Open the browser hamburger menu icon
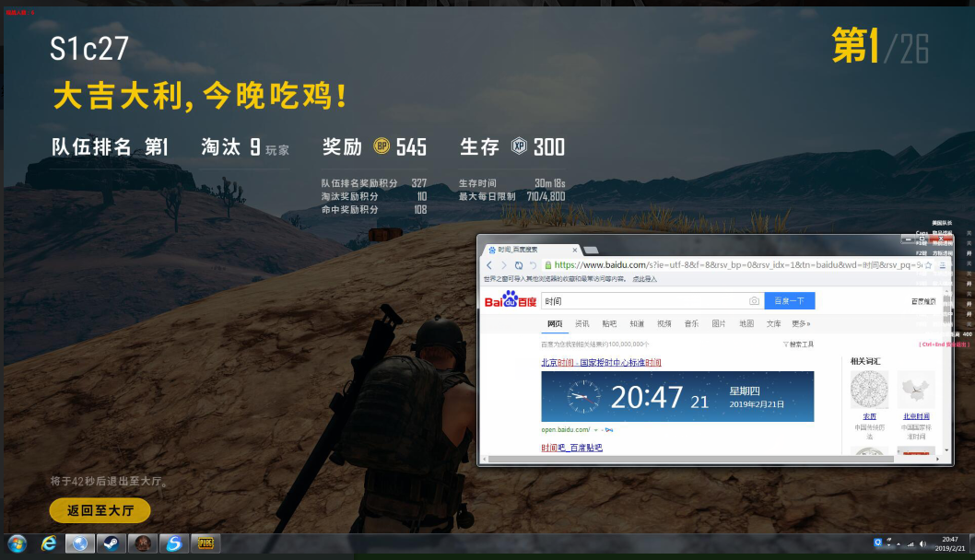Screen dimensions: 975x560 coord(943,265)
